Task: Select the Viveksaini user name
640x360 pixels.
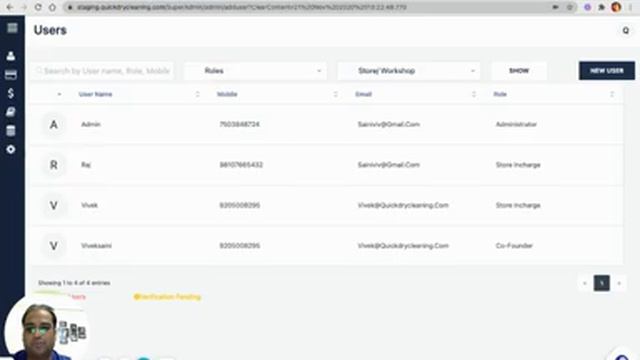Action: point(96,246)
